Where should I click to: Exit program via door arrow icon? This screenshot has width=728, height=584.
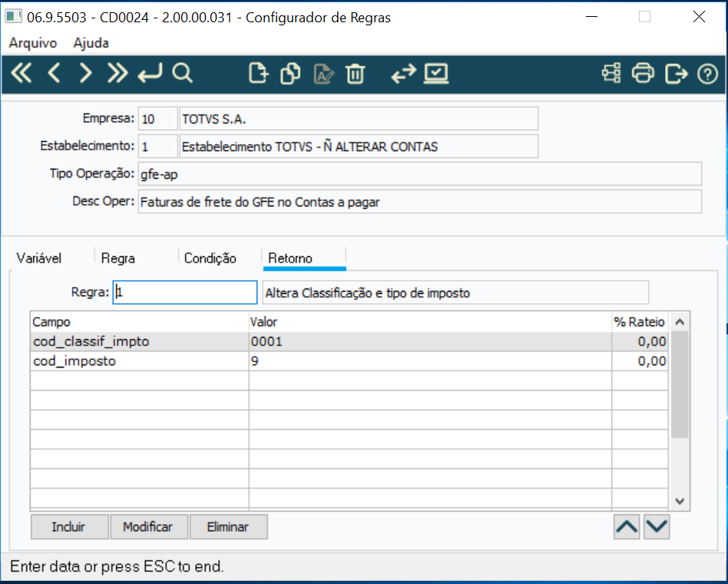(676, 74)
